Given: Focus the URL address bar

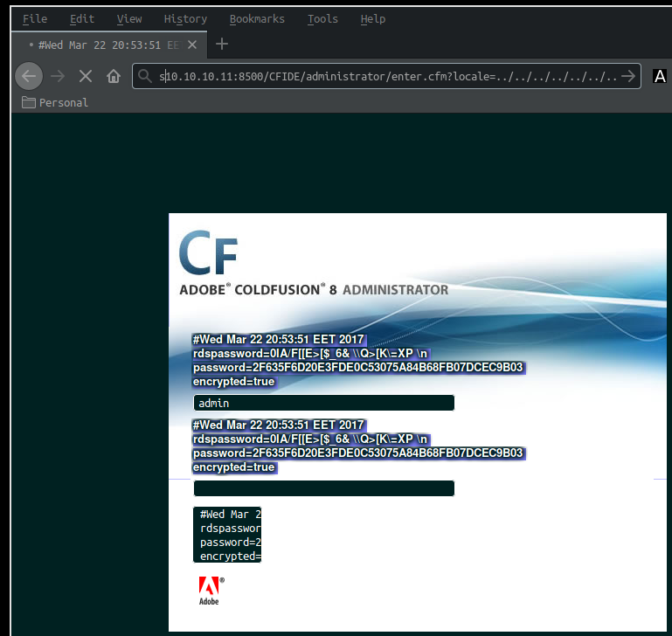Looking at the screenshot, I should click(x=388, y=76).
